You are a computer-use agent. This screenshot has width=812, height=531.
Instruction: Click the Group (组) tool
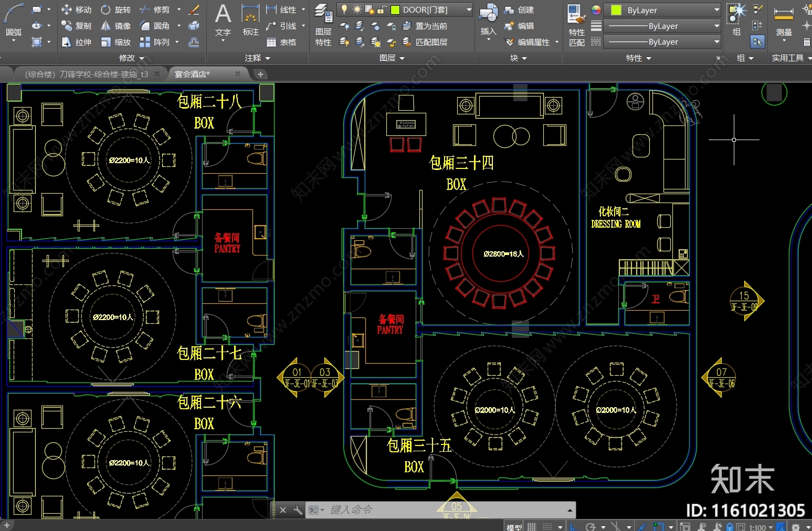click(x=737, y=20)
